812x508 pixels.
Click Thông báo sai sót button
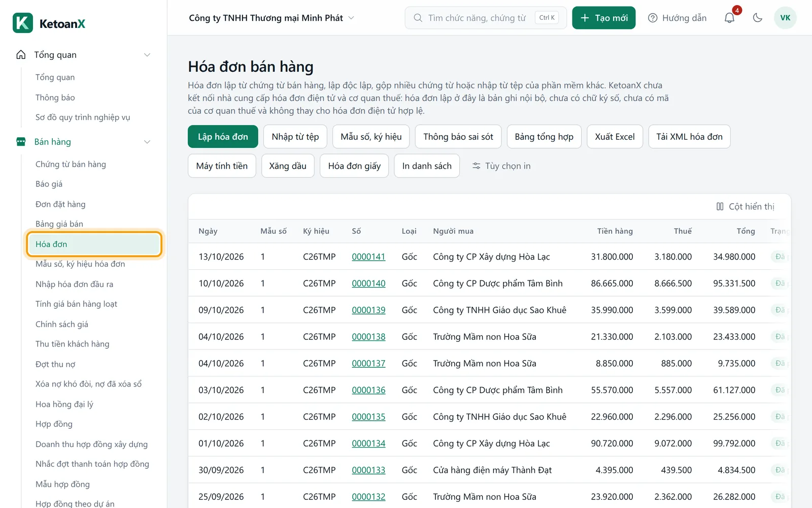coord(458,137)
